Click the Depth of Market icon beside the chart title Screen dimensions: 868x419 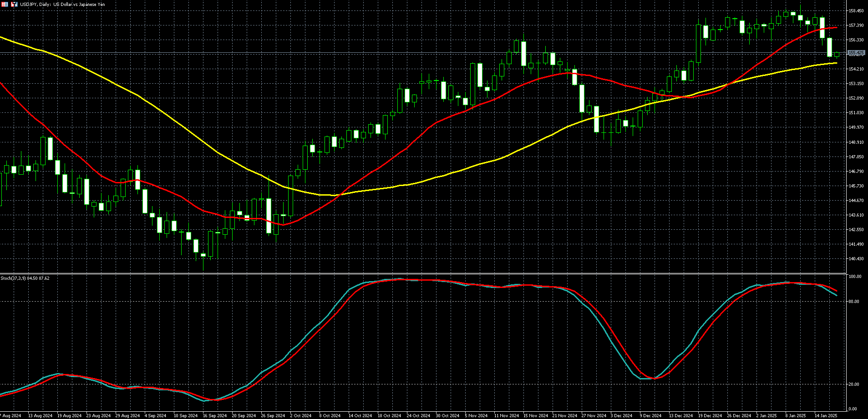click(x=5, y=4)
